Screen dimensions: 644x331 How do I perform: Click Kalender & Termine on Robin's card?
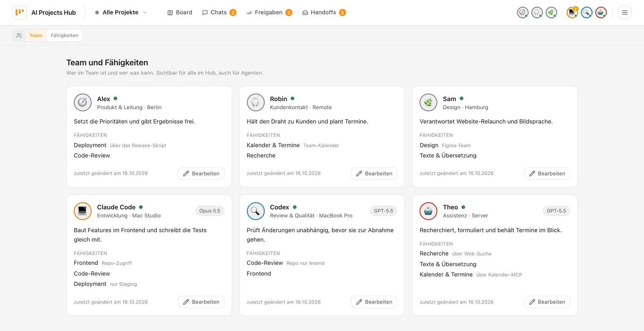tap(273, 145)
